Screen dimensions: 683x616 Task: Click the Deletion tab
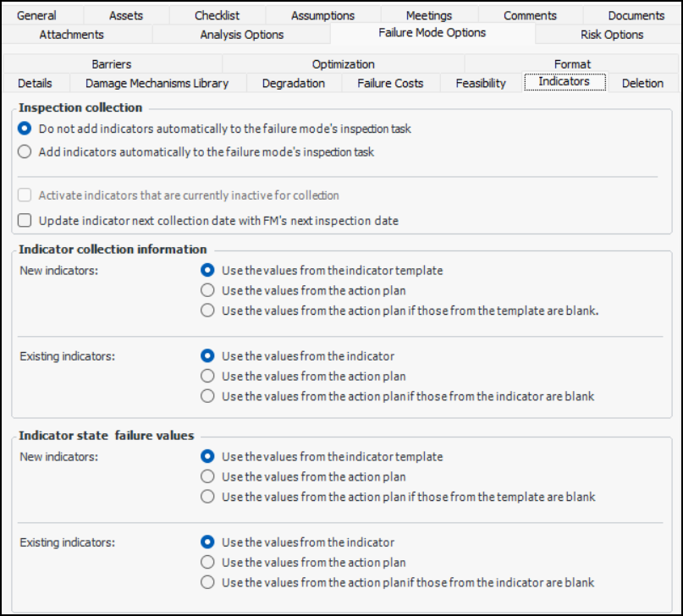pos(642,83)
